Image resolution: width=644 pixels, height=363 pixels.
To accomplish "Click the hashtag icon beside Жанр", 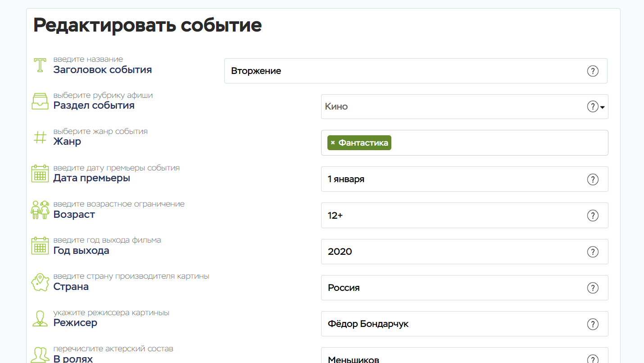I will (x=40, y=137).
